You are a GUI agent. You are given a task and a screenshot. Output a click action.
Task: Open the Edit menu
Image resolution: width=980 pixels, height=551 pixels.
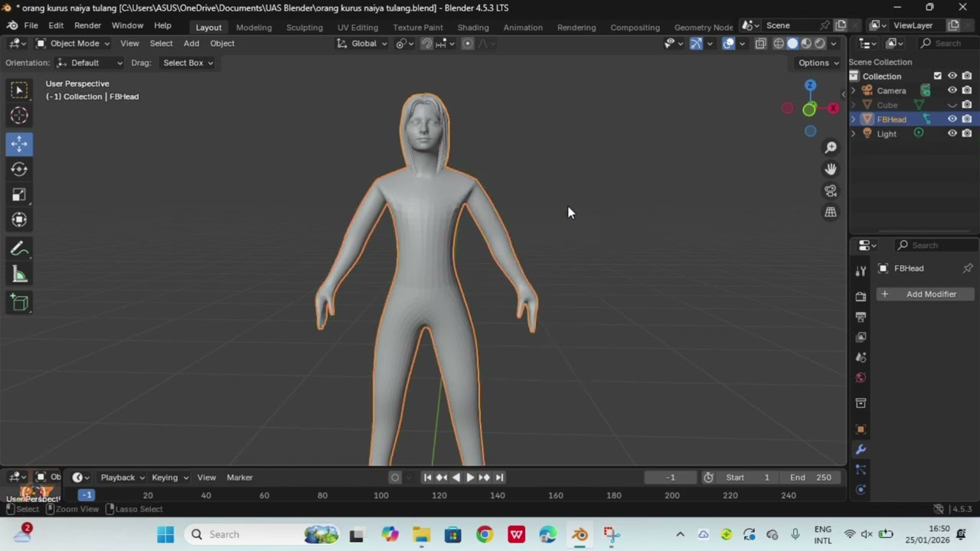[56, 26]
